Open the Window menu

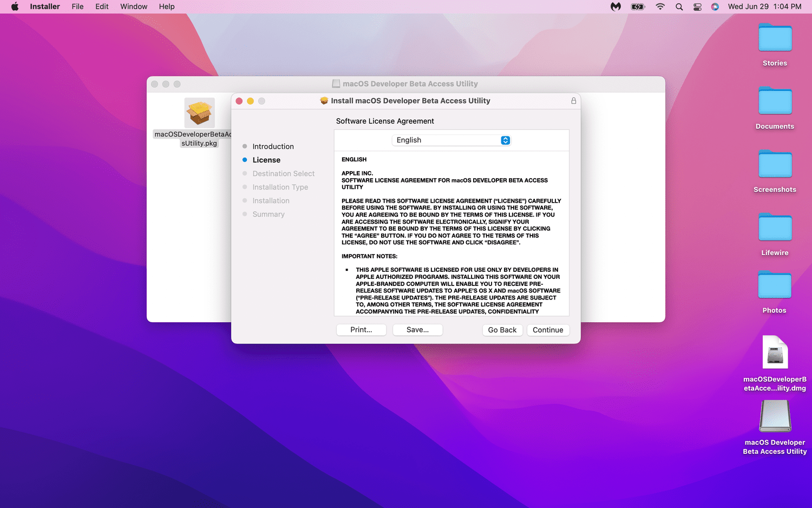click(x=134, y=6)
